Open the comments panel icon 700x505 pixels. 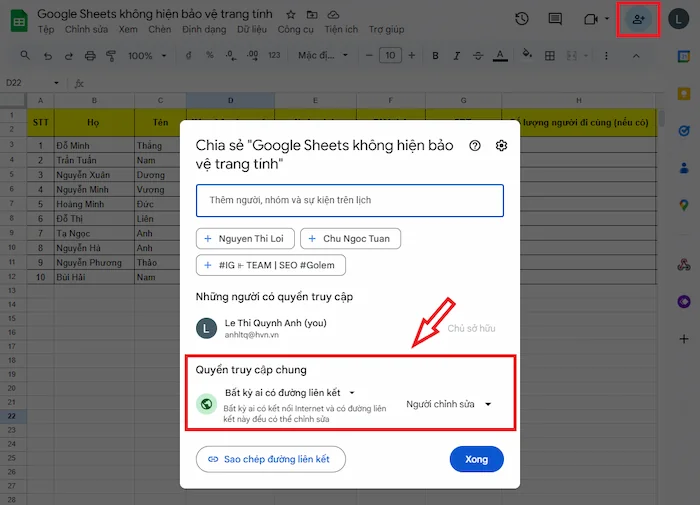(x=555, y=19)
